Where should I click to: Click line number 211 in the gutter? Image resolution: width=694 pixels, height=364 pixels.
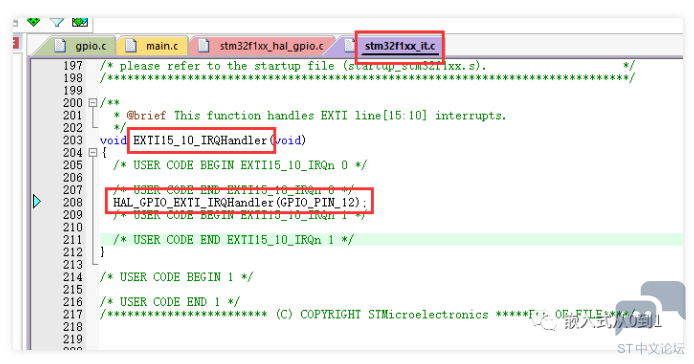pyautogui.click(x=73, y=240)
